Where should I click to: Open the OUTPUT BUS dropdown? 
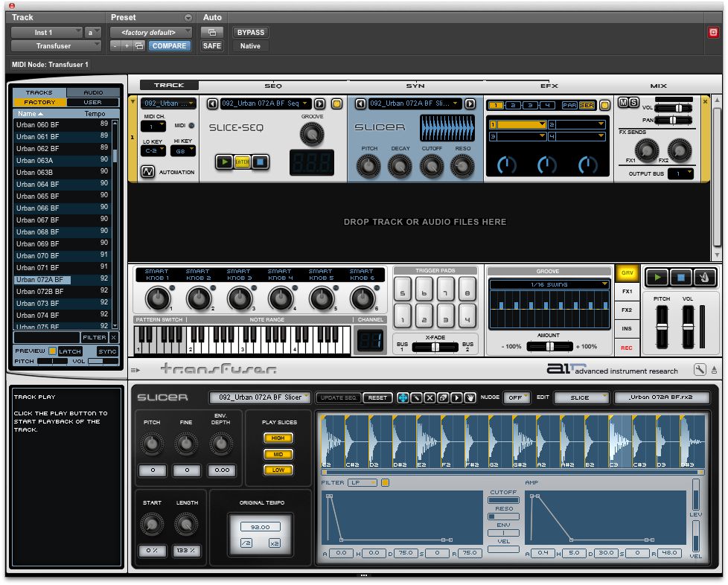tap(680, 173)
